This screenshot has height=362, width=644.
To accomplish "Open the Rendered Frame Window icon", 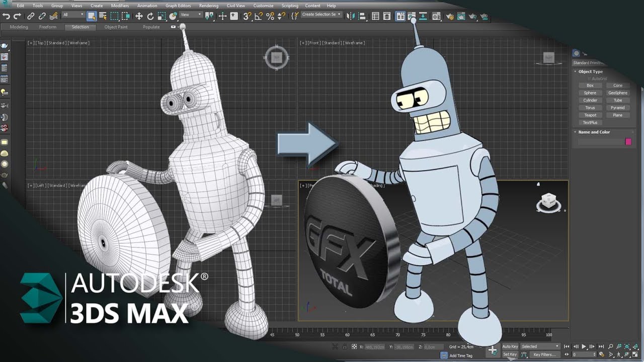I will tap(461, 16).
